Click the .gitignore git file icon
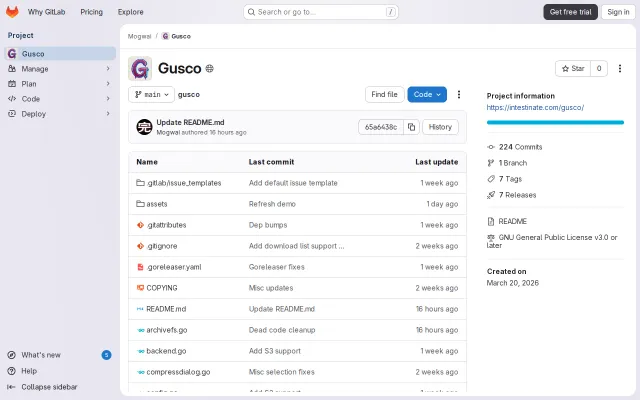 tap(140, 246)
